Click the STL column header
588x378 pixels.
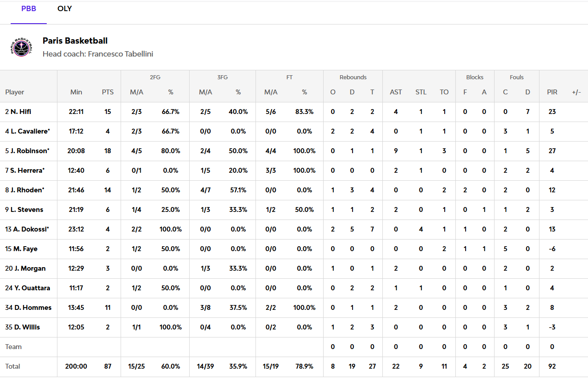point(421,92)
